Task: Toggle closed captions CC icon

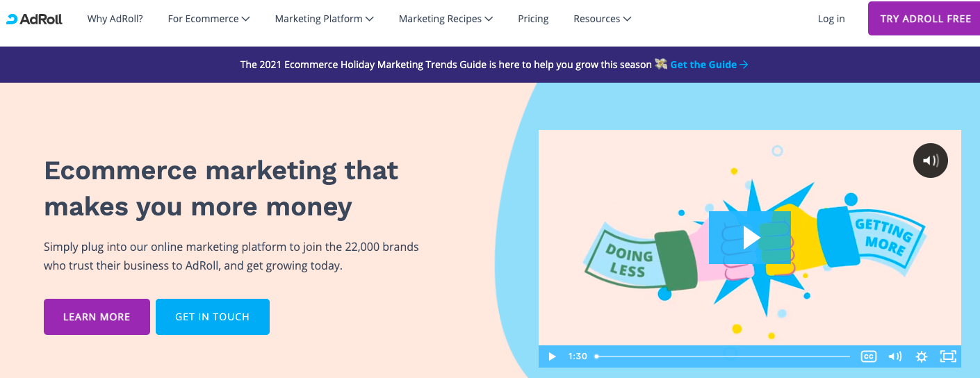Action: pyautogui.click(x=869, y=356)
